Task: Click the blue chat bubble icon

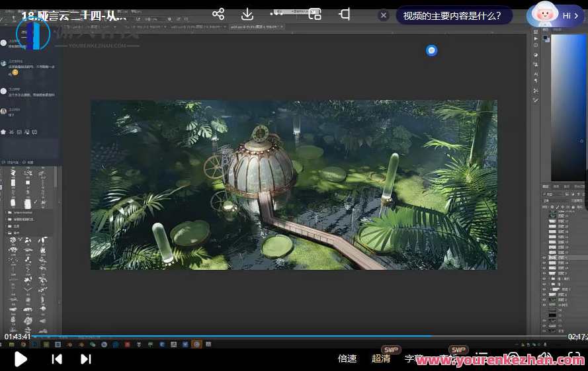Action: tap(431, 50)
